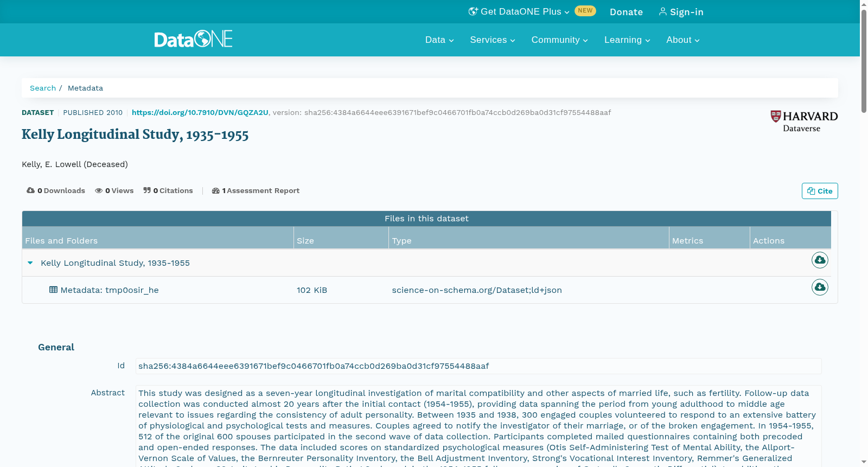Click the Abstract paragraph text
The image size is (868, 467).
tap(478, 426)
